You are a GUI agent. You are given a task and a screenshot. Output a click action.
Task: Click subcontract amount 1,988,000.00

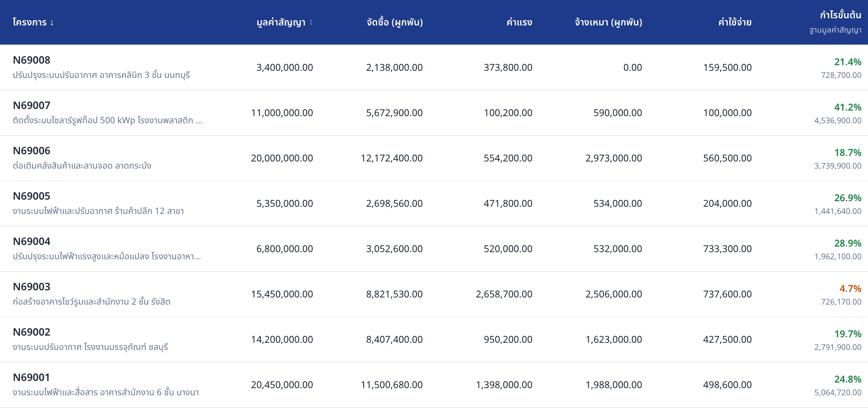(614, 385)
